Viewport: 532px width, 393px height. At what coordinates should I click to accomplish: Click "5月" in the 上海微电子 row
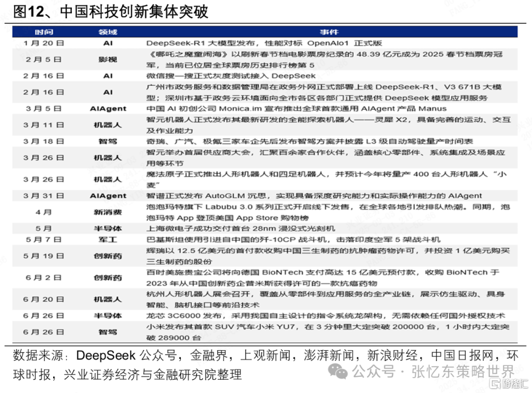(x=44, y=229)
